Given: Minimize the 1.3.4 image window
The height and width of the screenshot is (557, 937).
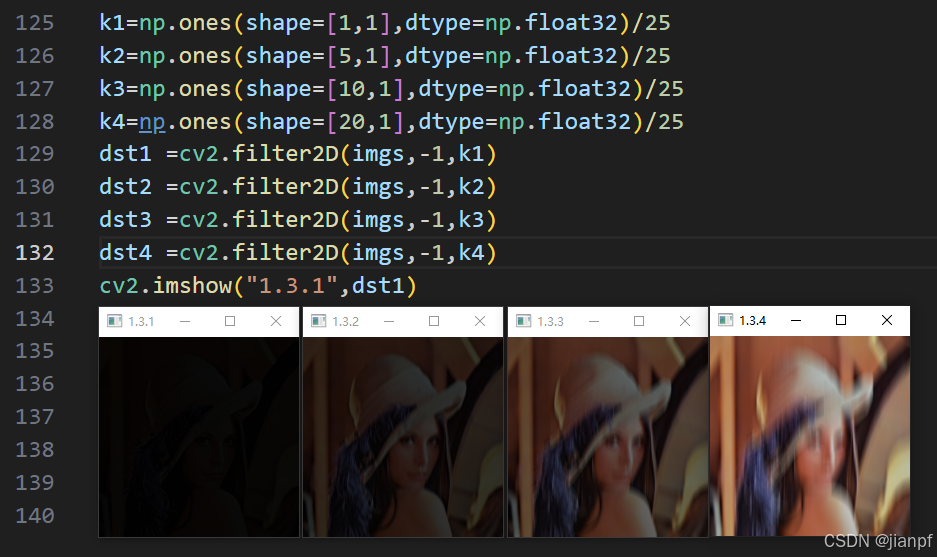Looking at the screenshot, I should coord(795,320).
